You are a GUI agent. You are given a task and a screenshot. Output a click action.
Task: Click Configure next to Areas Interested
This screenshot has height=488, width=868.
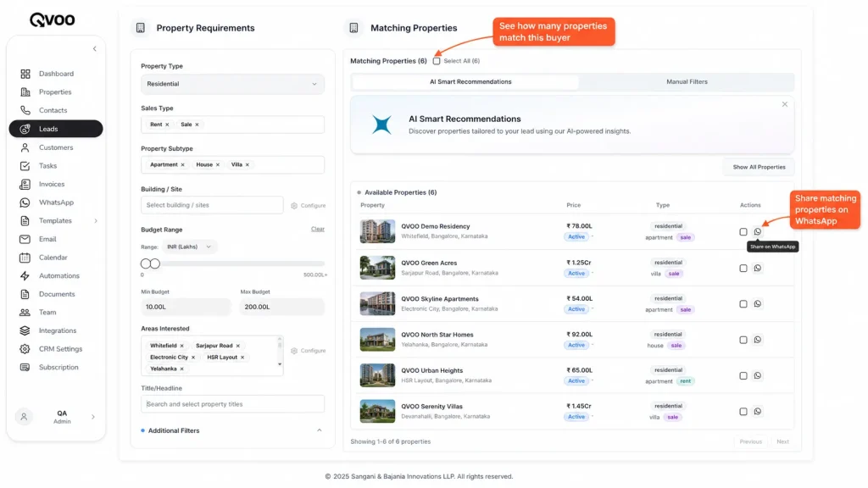309,351
